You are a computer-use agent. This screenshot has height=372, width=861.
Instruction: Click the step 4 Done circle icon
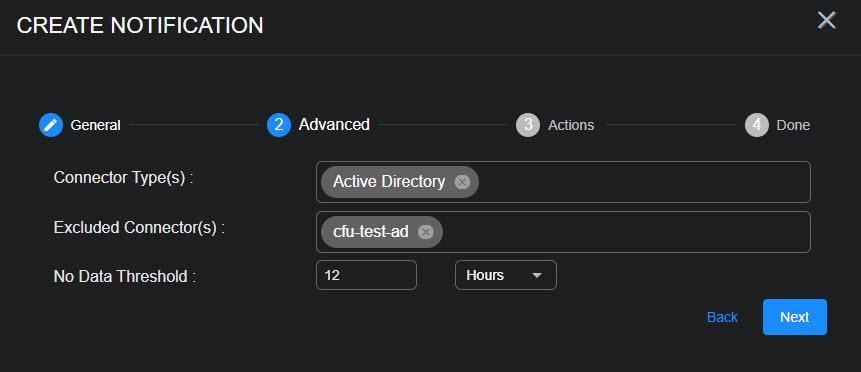(757, 125)
